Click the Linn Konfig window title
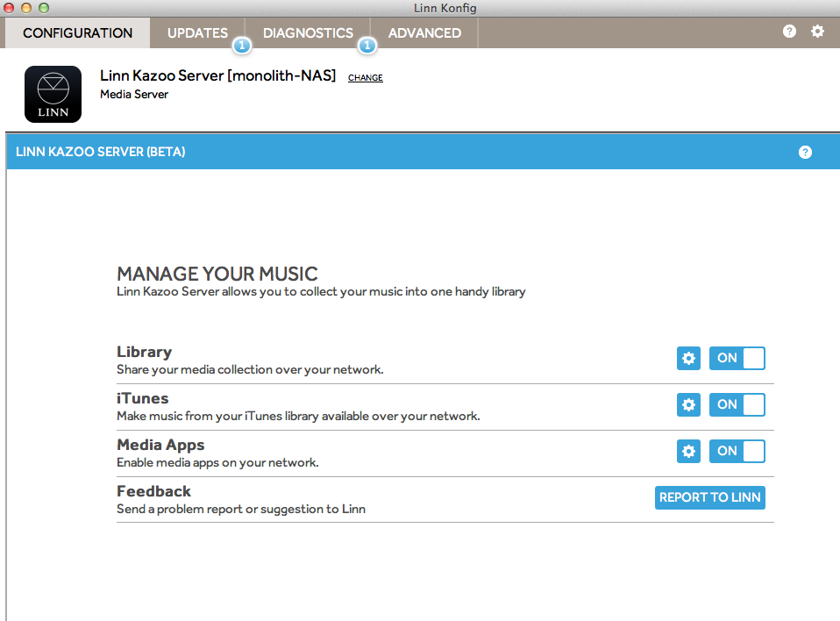 point(445,8)
